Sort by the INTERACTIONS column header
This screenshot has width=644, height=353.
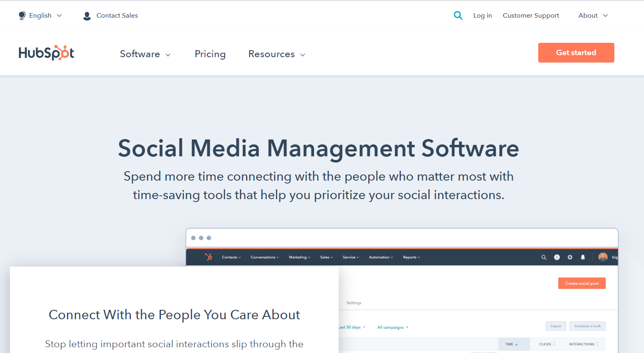pos(584,344)
